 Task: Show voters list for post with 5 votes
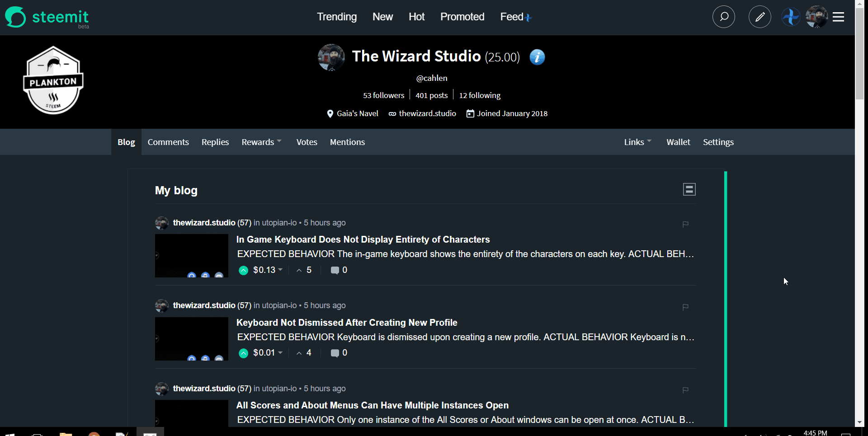[x=304, y=270]
